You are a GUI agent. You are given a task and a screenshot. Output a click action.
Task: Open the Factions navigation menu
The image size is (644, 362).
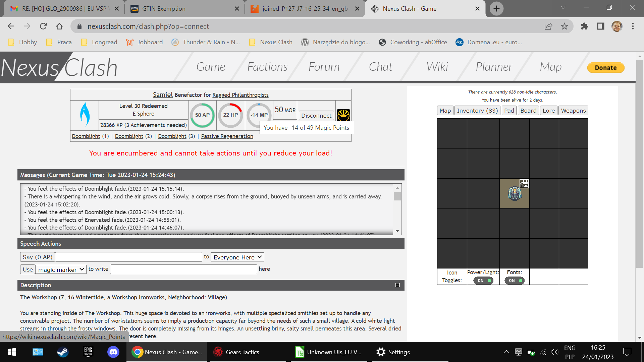(x=267, y=67)
